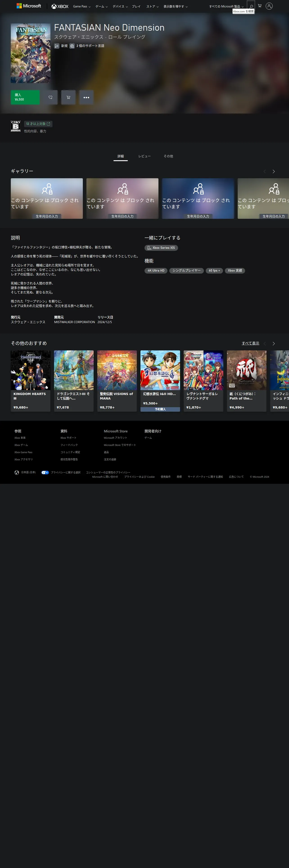Screen dimensions: 289x868
Task: Expand すべての Microsoft 製品 menu
Action: pos(226,6)
